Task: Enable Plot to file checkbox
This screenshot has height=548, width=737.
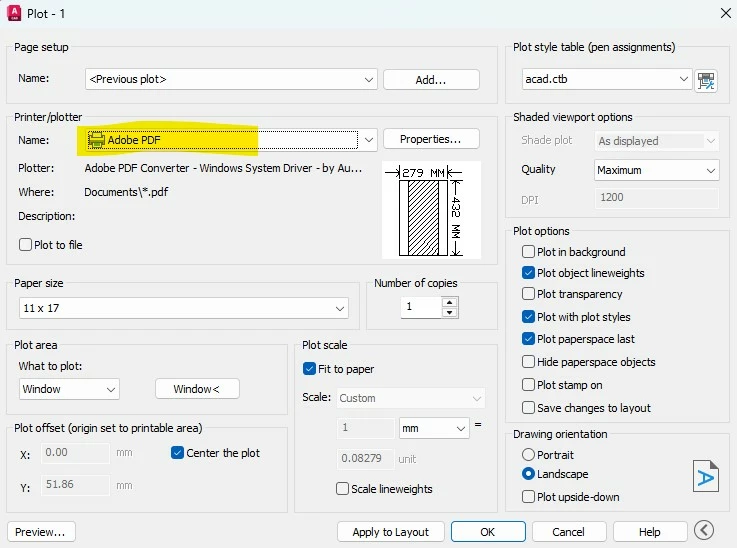Action: click(25, 245)
